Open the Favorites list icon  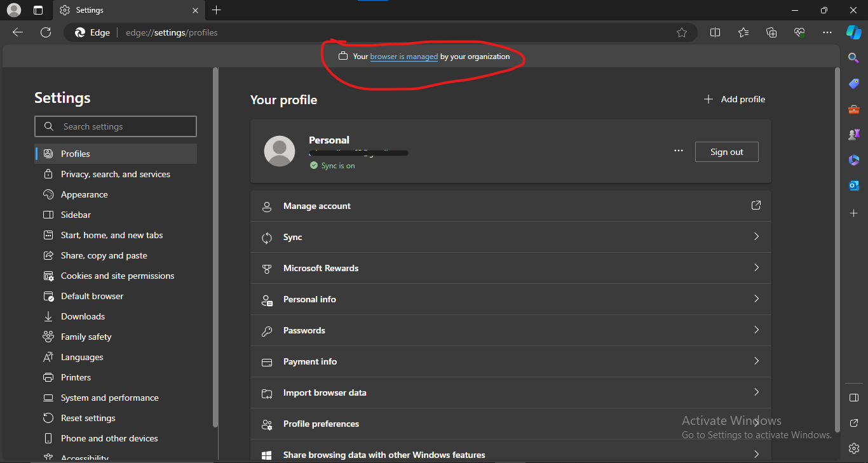pos(743,32)
